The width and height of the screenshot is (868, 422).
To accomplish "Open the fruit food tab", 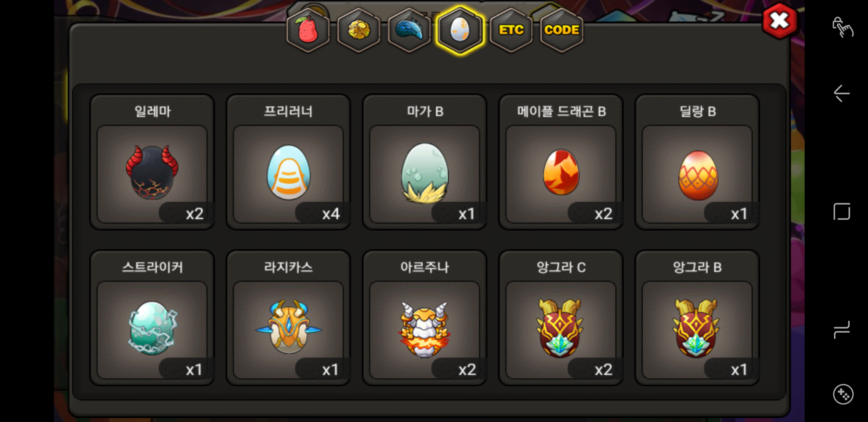I will click(308, 30).
